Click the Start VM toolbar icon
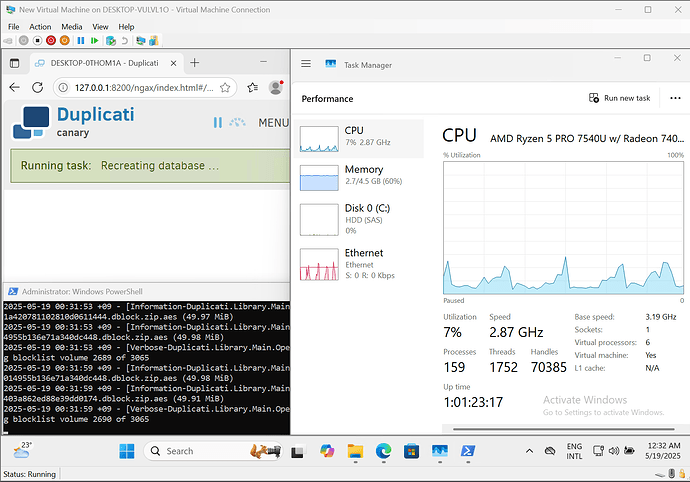Image resolution: width=690 pixels, height=482 pixels. pyautogui.click(x=24, y=40)
